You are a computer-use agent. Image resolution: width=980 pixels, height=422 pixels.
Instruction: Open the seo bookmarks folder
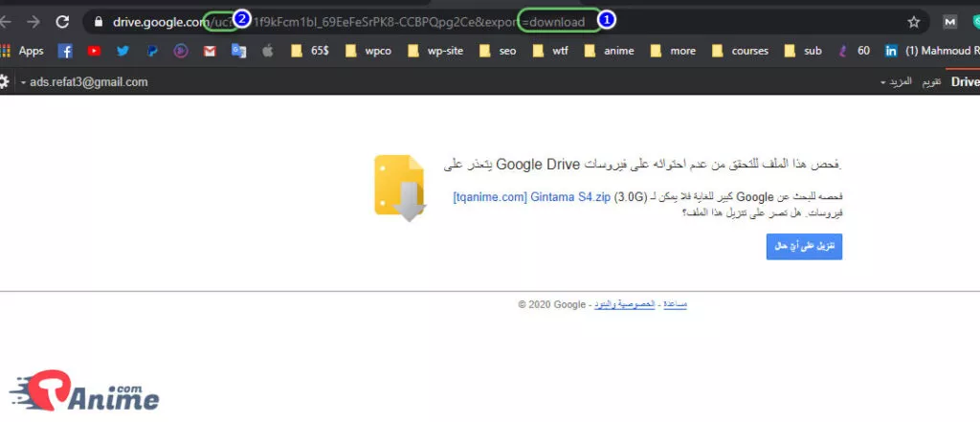[x=498, y=52]
